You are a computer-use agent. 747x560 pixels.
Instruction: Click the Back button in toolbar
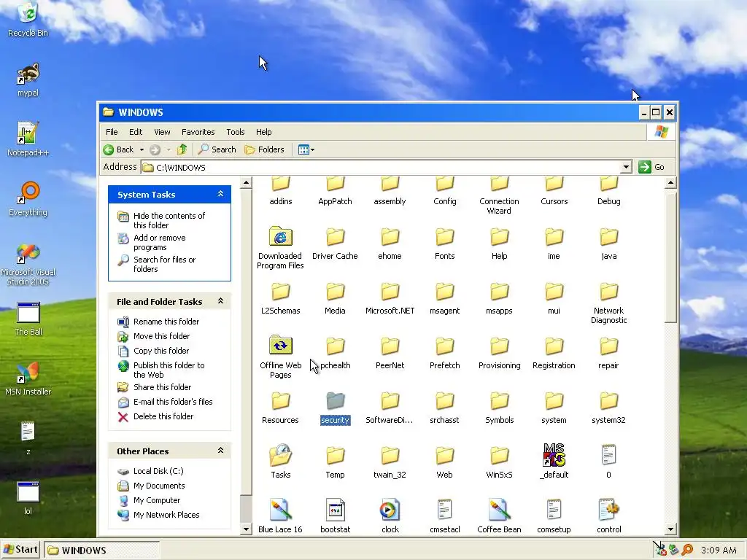[x=119, y=149]
